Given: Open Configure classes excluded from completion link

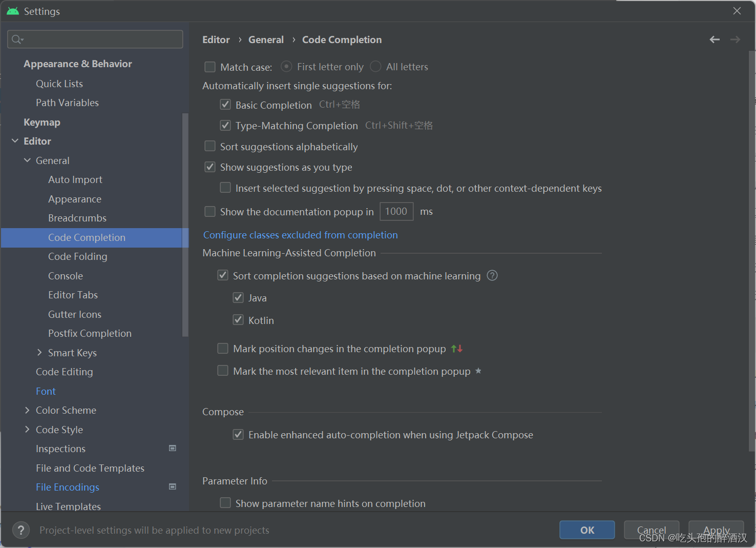Looking at the screenshot, I should (300, 235).
